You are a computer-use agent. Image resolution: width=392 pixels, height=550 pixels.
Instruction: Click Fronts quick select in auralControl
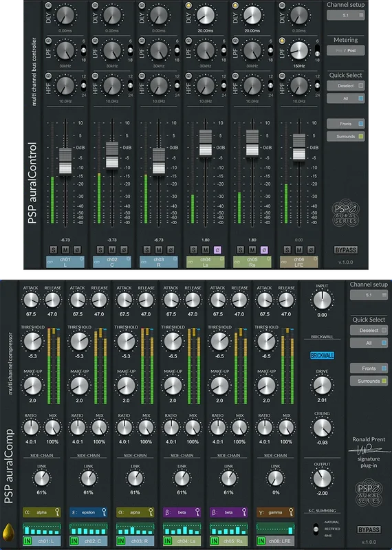click(x=346, y=124)
